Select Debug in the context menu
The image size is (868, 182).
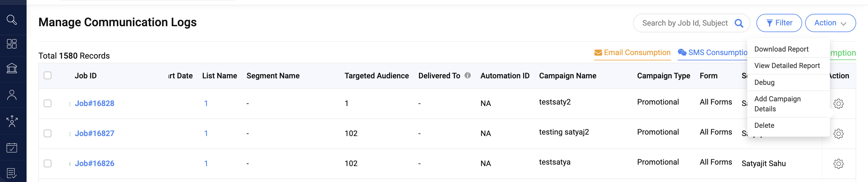pyautogui.click(x=764, y=82)
